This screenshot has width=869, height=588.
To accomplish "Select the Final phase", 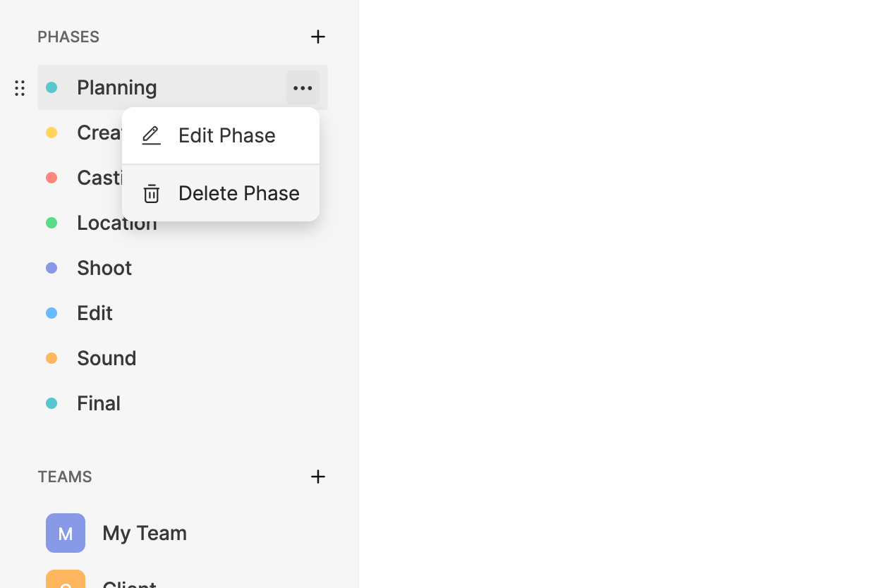I will point(99,403).
